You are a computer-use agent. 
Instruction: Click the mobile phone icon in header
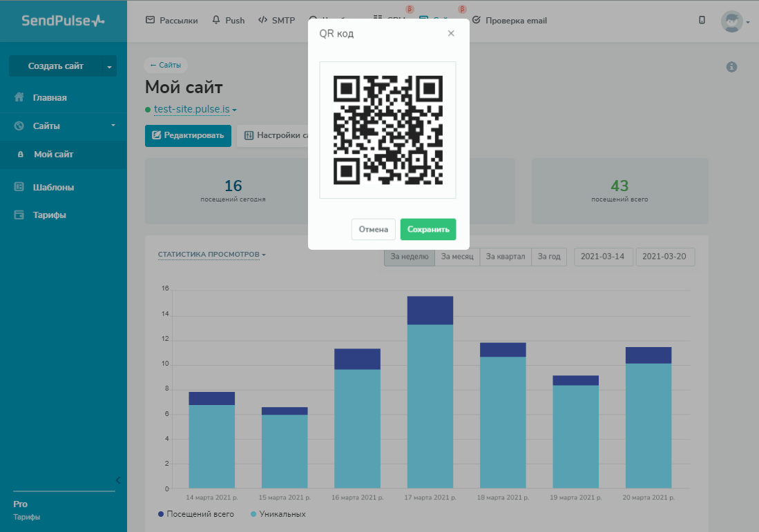coord(702,20)
